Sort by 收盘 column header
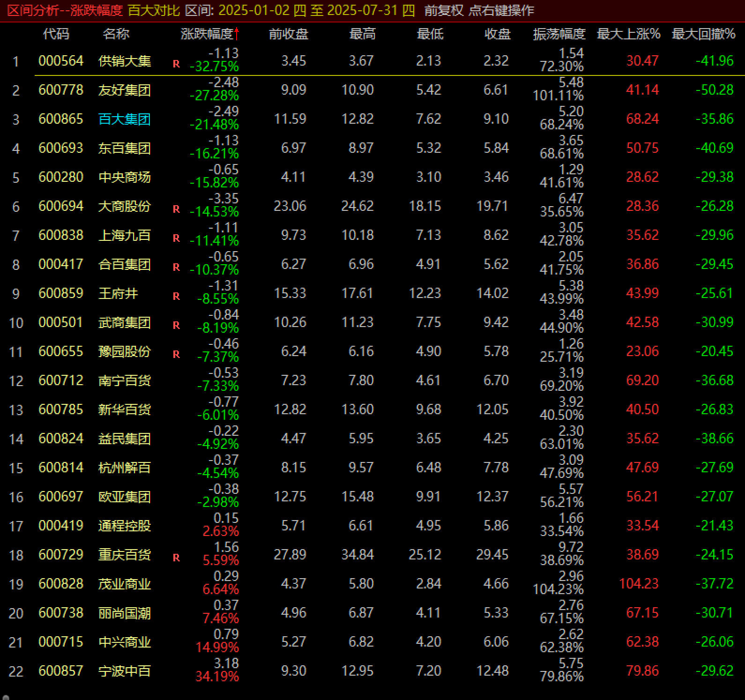This screenshot has width=745, height=700. pos(497,34)
